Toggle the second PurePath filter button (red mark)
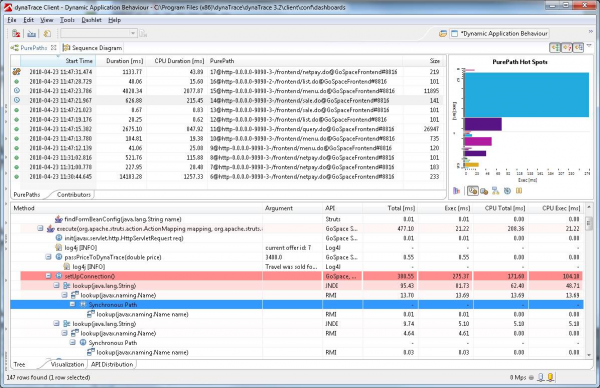Viewport: 600px width, 388px height. [567, 47]
